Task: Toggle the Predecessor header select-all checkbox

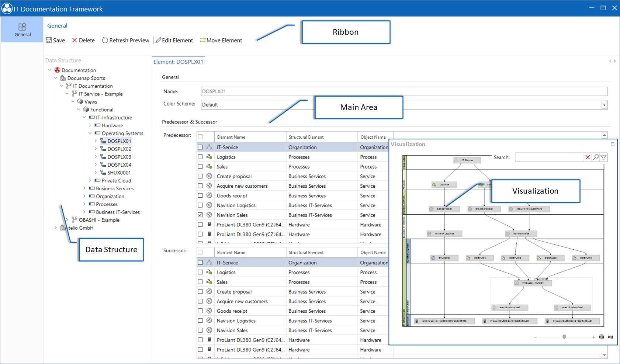Action: coord(200,137)
